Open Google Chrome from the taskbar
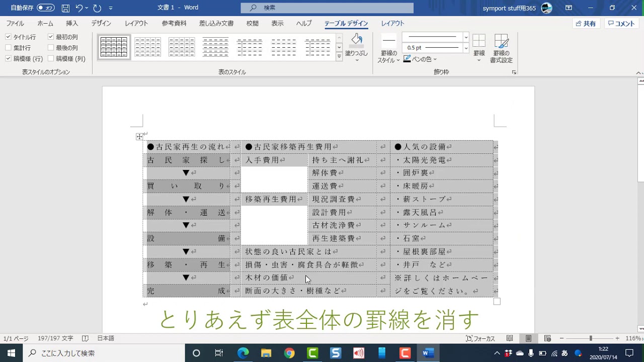This screenshot has width=644, height=362. 289,353
